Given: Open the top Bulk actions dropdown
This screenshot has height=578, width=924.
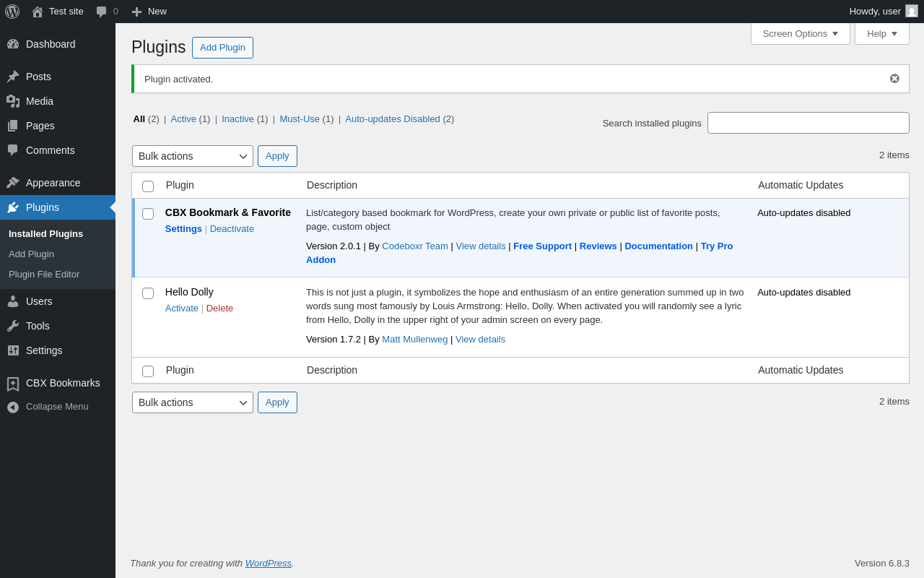Looking at the screenshot, I should 192,156.
